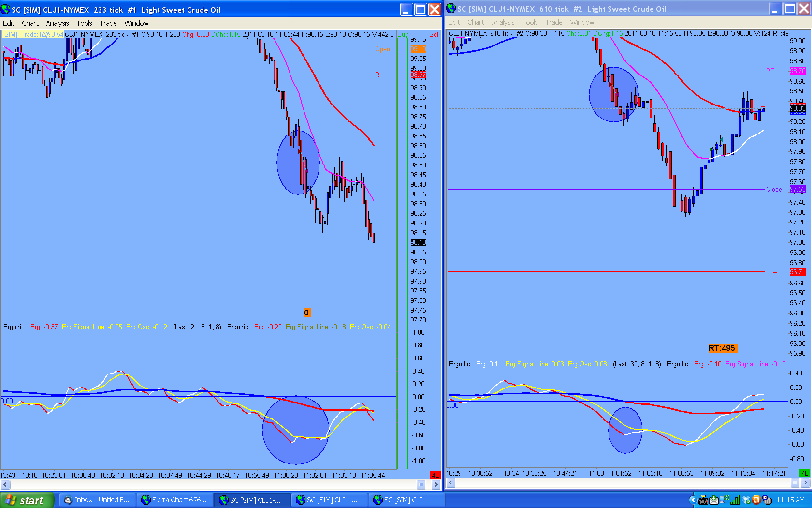Image resolution: width=812 pixels, height=508 pixels.
Task: Minimize the 233 tick #1 chart window
Action: coord(406,9)
